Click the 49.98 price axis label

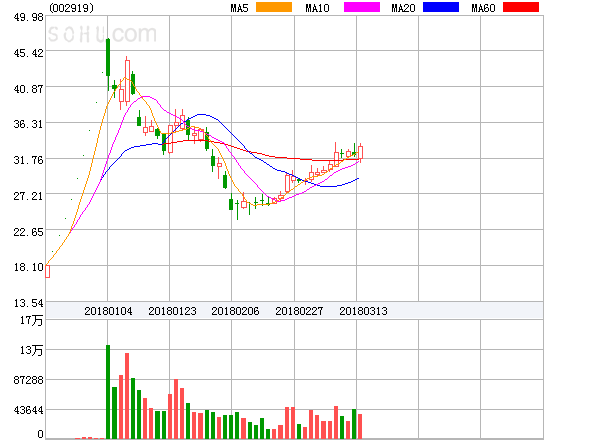point(29,18)
